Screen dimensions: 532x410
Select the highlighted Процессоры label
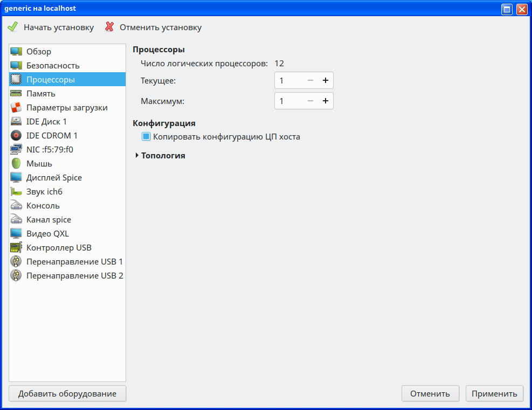[51, 80]
